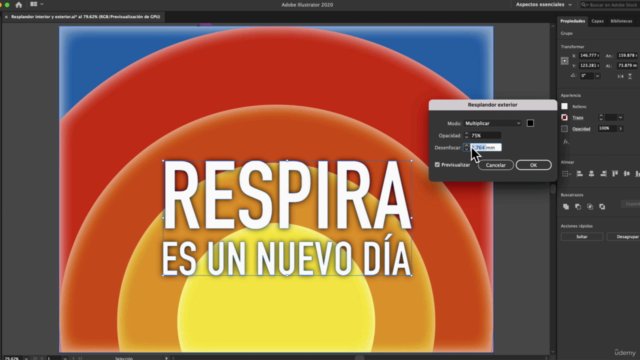Click the Trazo stroke color swatch
Image resolution: width=640 pixels, height=360 pixels.
click(564, 118)
